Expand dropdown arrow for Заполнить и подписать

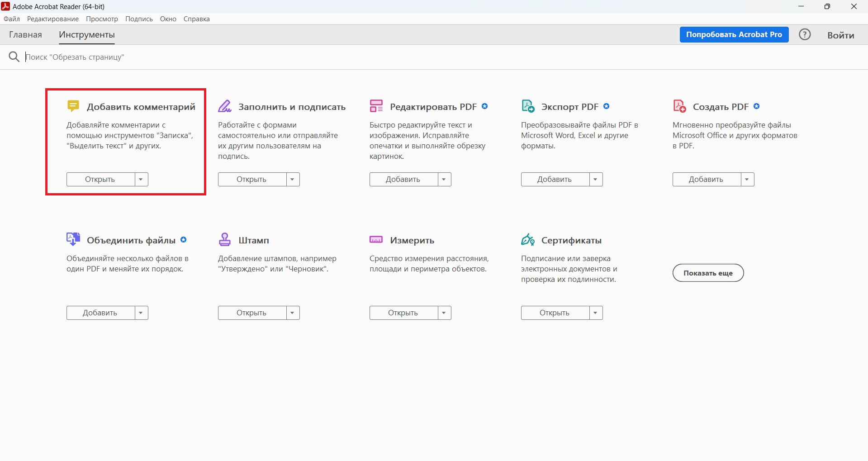293,180
